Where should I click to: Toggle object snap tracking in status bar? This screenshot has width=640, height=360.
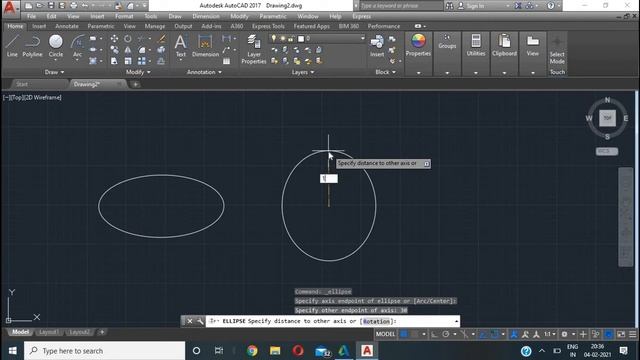[x=483, y=334]
